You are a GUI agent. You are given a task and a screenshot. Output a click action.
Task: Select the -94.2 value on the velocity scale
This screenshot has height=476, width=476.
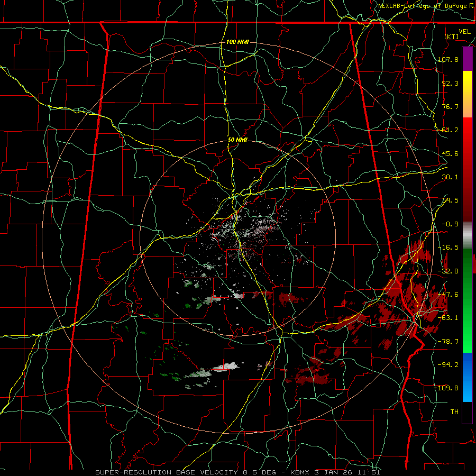click(448, 365)
